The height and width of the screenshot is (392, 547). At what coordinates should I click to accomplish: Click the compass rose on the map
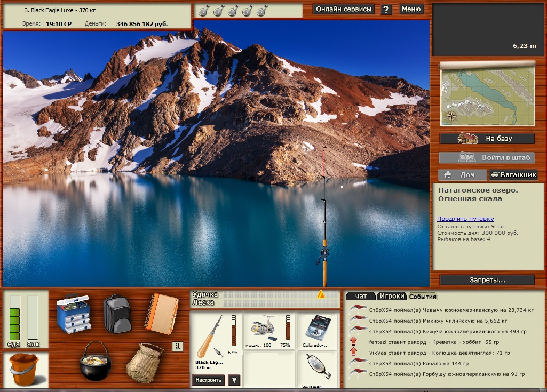451,116
